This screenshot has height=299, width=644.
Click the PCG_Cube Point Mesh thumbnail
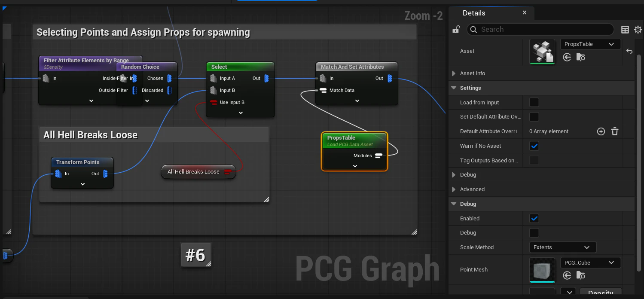542,270
